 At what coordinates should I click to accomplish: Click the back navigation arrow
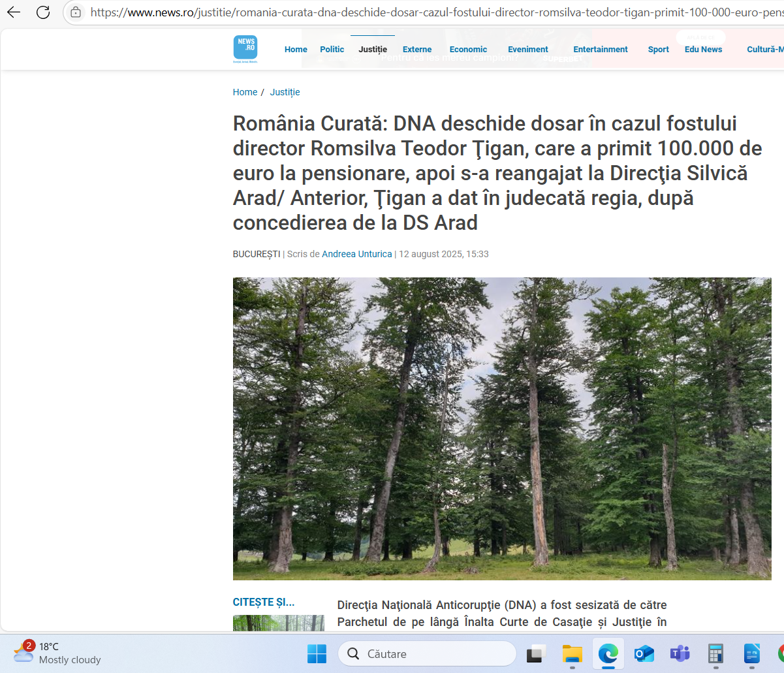pyautogui.click(x=13, y=11)
